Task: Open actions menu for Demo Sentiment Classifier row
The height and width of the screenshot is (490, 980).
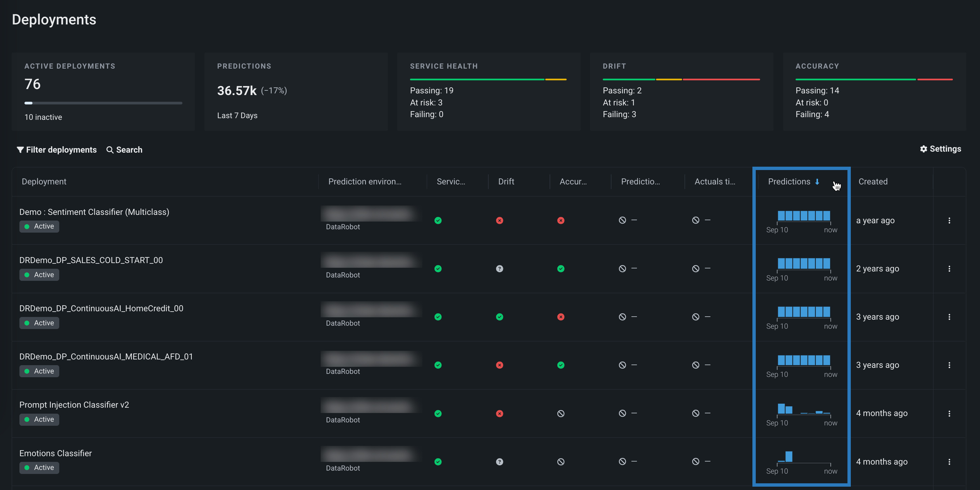Action: (x=949, y=221)
